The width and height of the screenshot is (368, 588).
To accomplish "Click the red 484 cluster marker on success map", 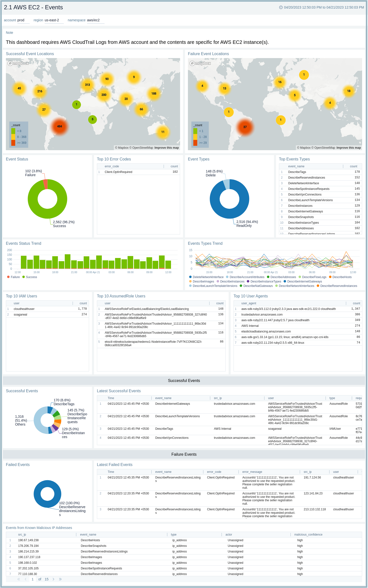I will tap(59, 126).
